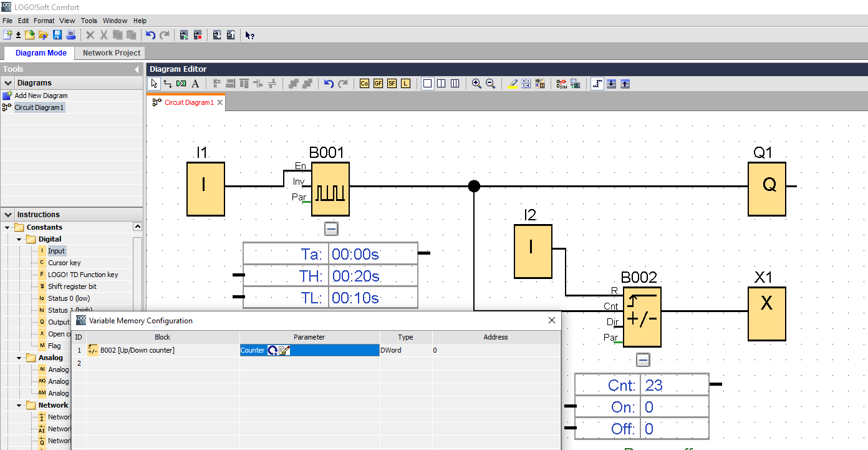Click the GF basic functions icon
This screenshot has height=450, width=868.
[x=379, y=84]
